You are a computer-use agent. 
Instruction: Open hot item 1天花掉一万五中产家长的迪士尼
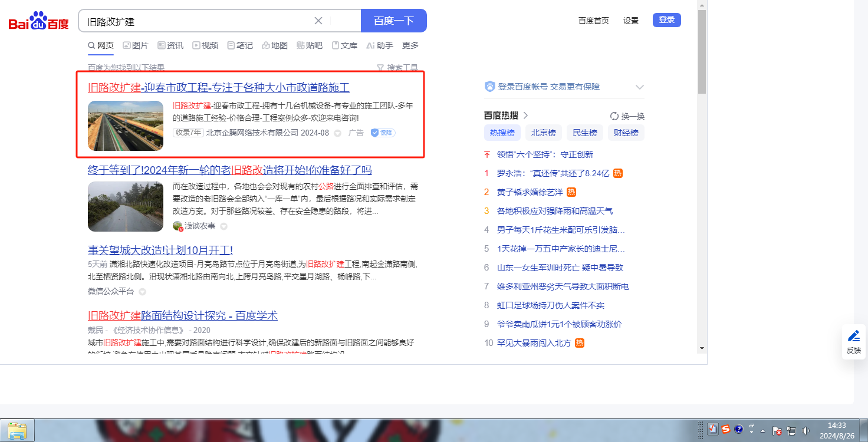(561, 249)
